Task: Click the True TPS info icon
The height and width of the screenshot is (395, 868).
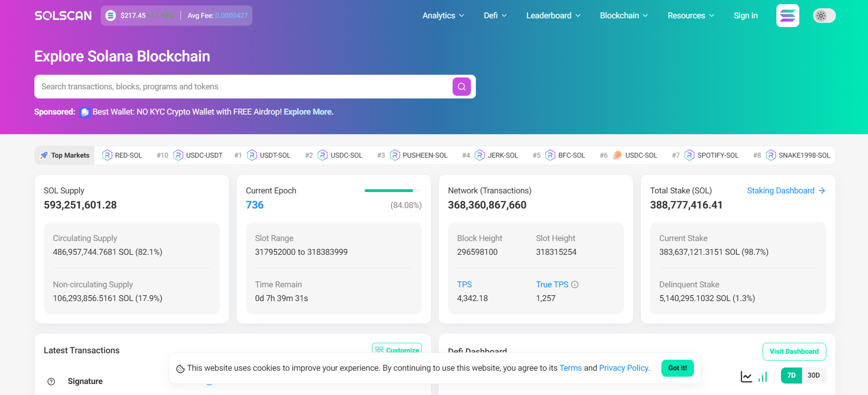Action: 575,285
